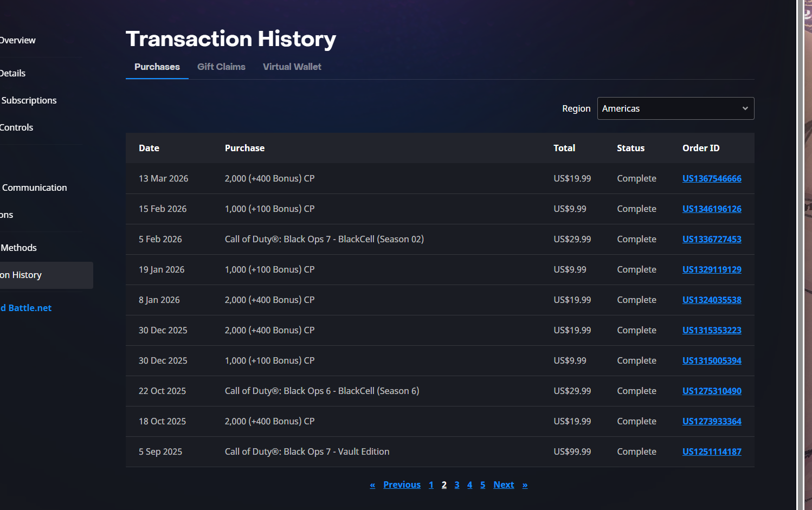Open order US1324035538
The height and width of the screenshot is (510, 812).
point(712,300)
